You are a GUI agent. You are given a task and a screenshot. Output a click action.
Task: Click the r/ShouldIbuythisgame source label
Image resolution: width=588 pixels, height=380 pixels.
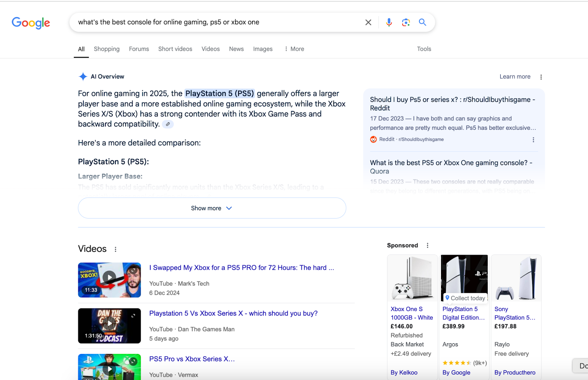pyautogui.click(x=421, y=139)
